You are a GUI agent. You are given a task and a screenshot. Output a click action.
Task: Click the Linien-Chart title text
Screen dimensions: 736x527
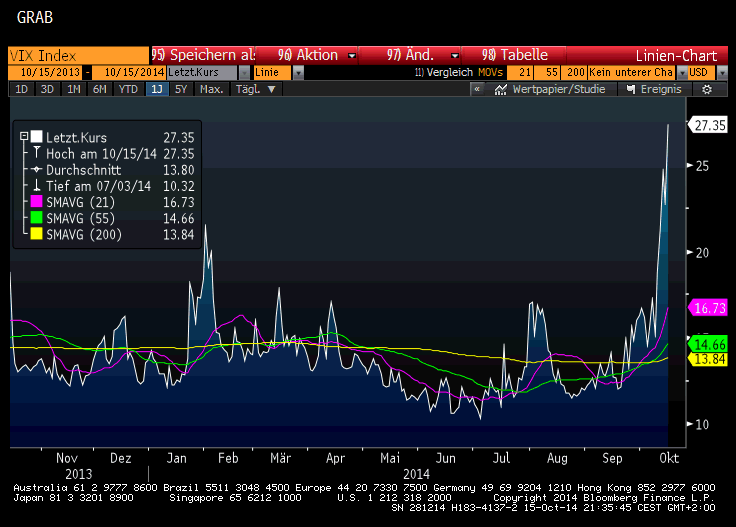point(676,56)
